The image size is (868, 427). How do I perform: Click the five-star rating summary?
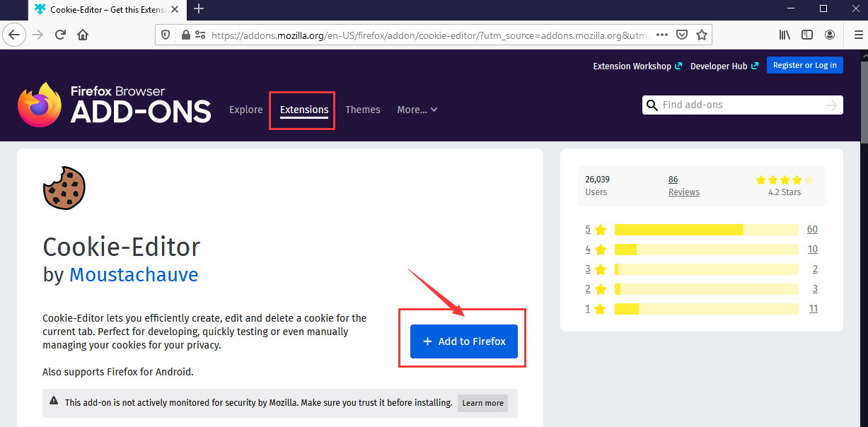(x=785, y=180)
